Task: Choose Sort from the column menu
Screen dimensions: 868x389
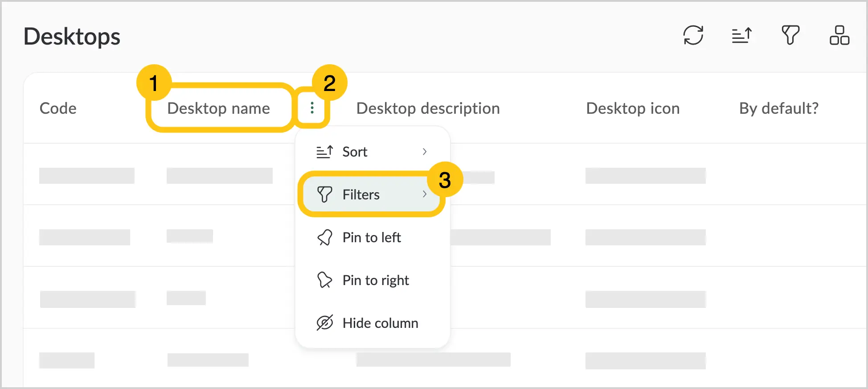Action: click(373, 152)
